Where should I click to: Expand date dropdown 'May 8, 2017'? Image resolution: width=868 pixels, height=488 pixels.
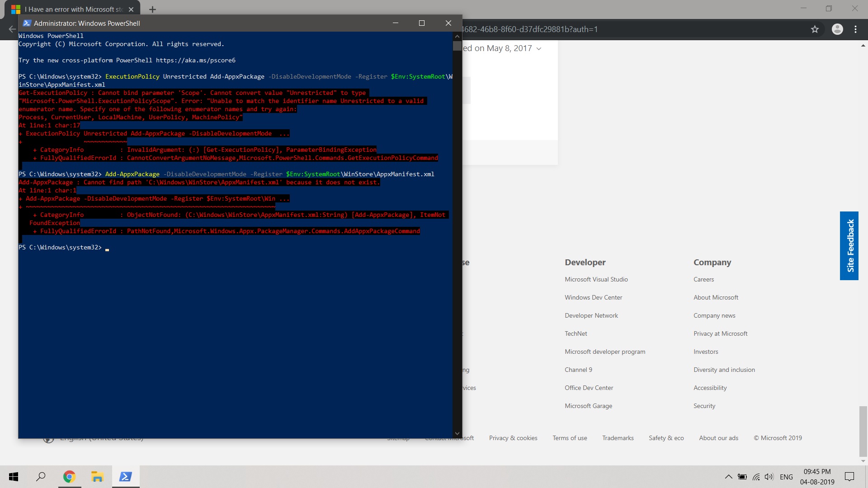point(538,48)
